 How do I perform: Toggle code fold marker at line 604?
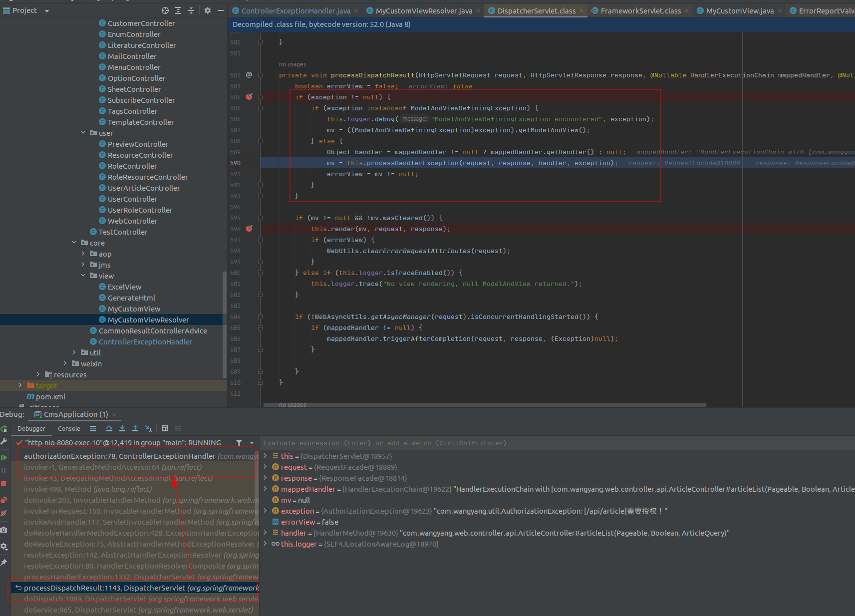click(x=260, y=316)
